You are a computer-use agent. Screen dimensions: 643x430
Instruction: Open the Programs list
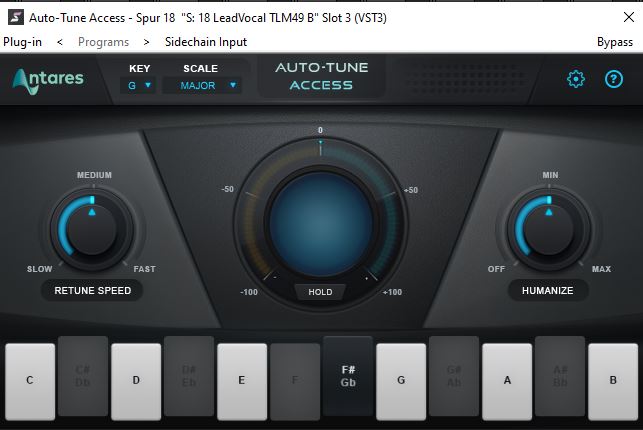click(x=103, y=42)
